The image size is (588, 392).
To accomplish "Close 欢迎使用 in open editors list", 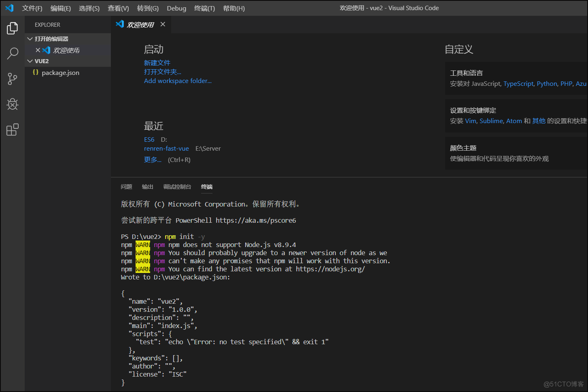I will pos(38,50).
